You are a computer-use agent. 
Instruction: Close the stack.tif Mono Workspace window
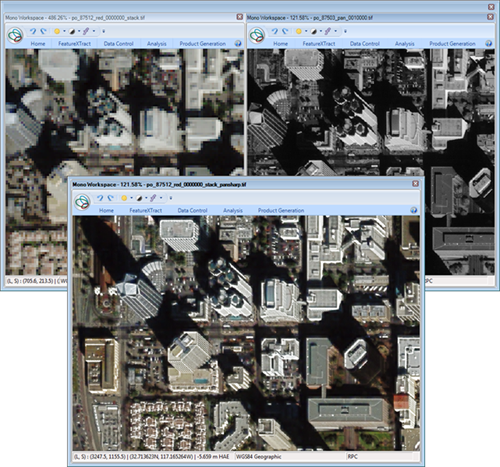coord(240,17)
